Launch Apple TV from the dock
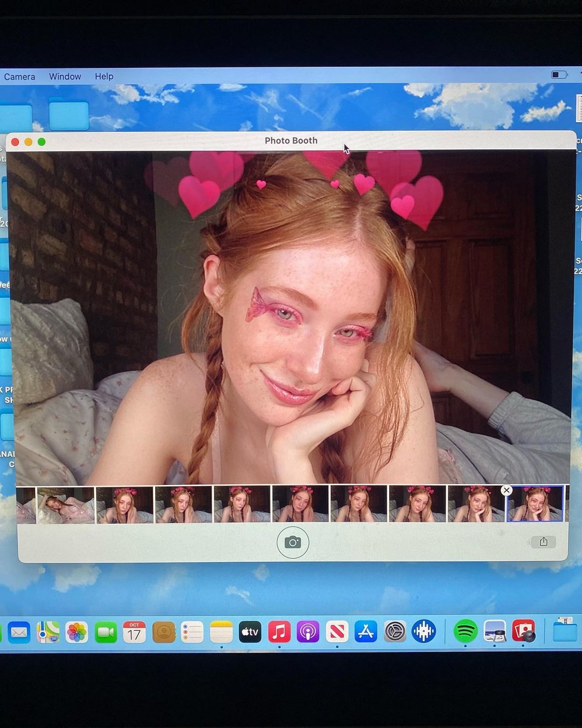Screen dimensions: 582x728 pos(250,632)
